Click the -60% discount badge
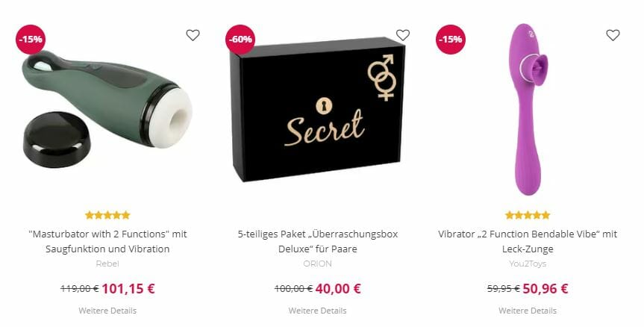Viewport: 644px width, 327px height. 240,40
